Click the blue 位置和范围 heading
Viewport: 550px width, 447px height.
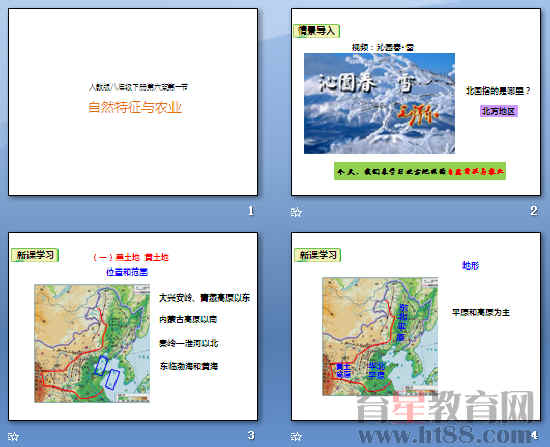pos(127,272)
